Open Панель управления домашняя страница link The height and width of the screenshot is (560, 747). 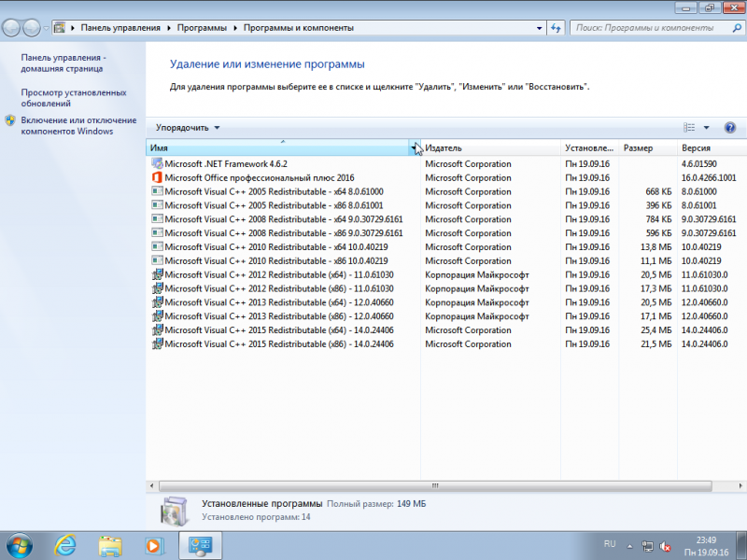[x=63, y=63]
